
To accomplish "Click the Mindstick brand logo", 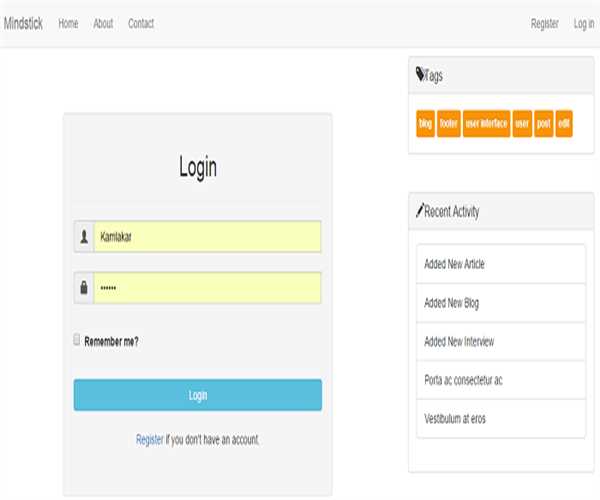I will tap(23, 24).
